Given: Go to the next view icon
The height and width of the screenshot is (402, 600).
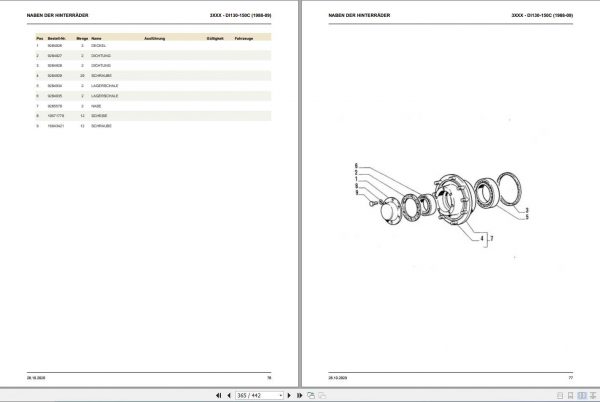Looking at the screenshot, I should click(322, 395).
